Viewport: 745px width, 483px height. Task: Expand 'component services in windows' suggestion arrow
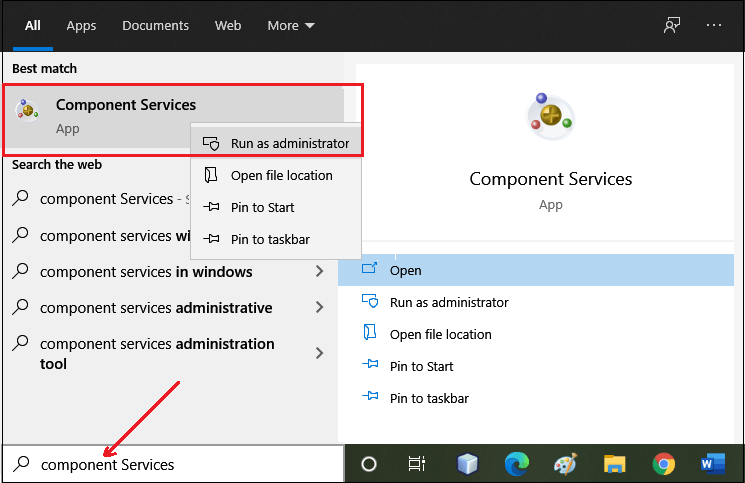319,271
